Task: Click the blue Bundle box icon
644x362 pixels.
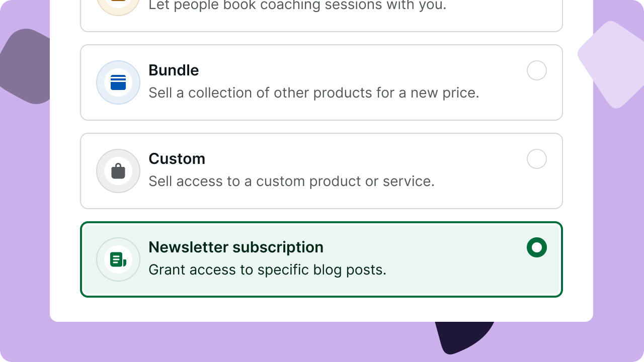Action: click(x=118, y=82)
